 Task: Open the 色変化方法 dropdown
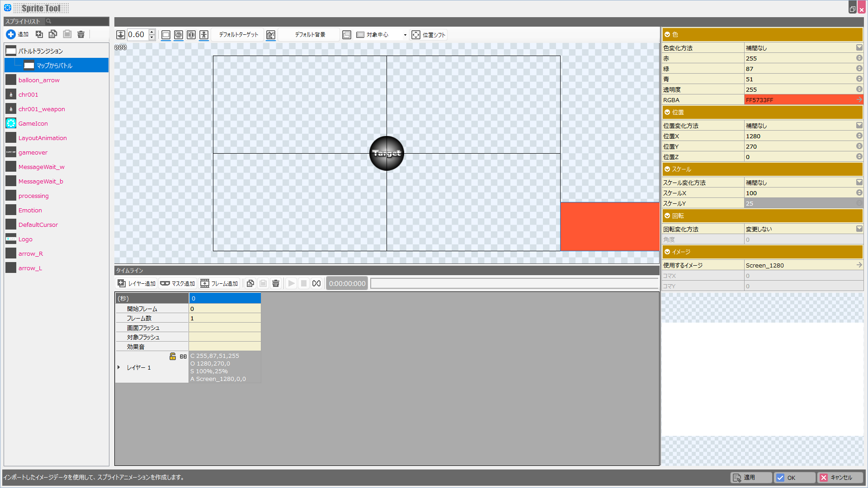click(859, 47)
